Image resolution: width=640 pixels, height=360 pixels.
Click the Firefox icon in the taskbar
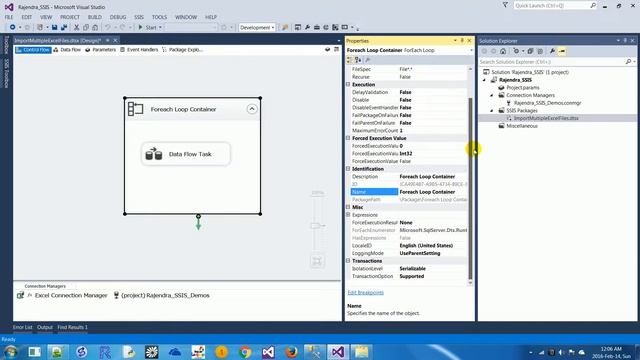pos(291,352)
